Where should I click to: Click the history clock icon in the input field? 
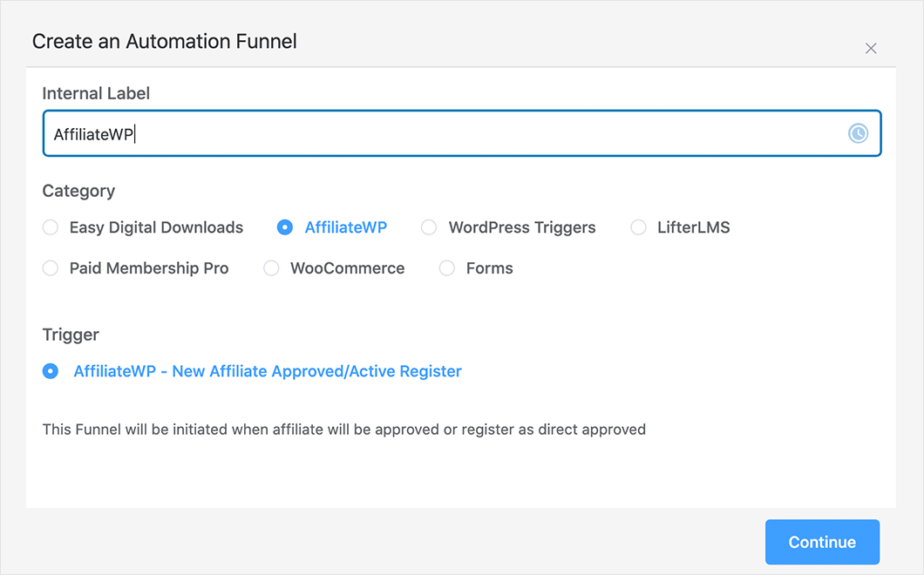click(858, 133)
